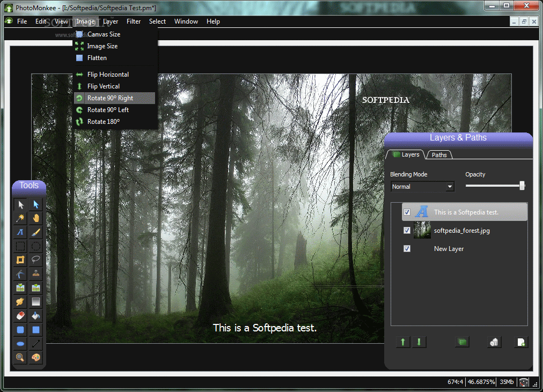Click the duplicate layer icon
This screenshot has width=543, height=392.
tap(462, 342)
